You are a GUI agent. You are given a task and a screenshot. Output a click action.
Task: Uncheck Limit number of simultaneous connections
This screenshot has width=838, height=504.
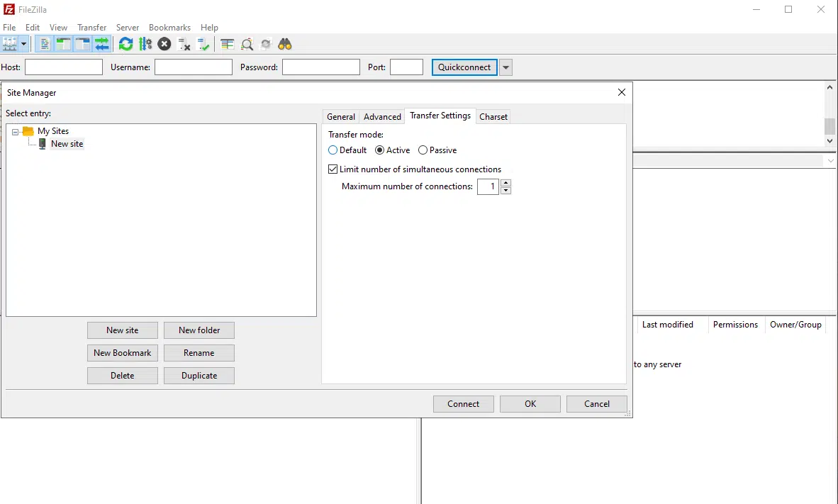point(333,169)
